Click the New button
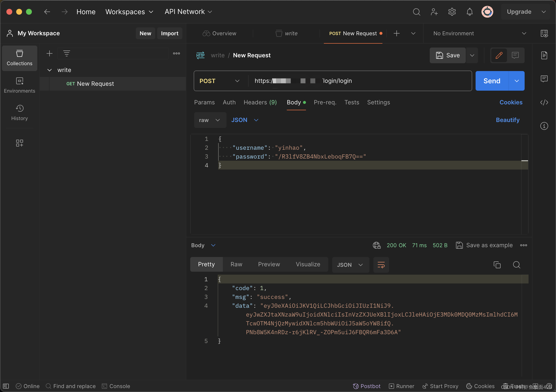The height and width of the screenshot is (392, 556). click(145, 33)
